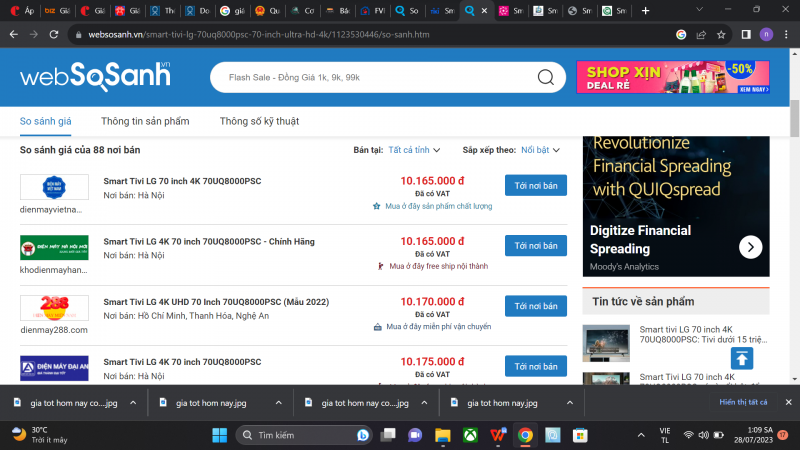The height and width of the screenshot is (450, 800).
Task: Reload the page with the refresh icon
Action: point(54,34)
